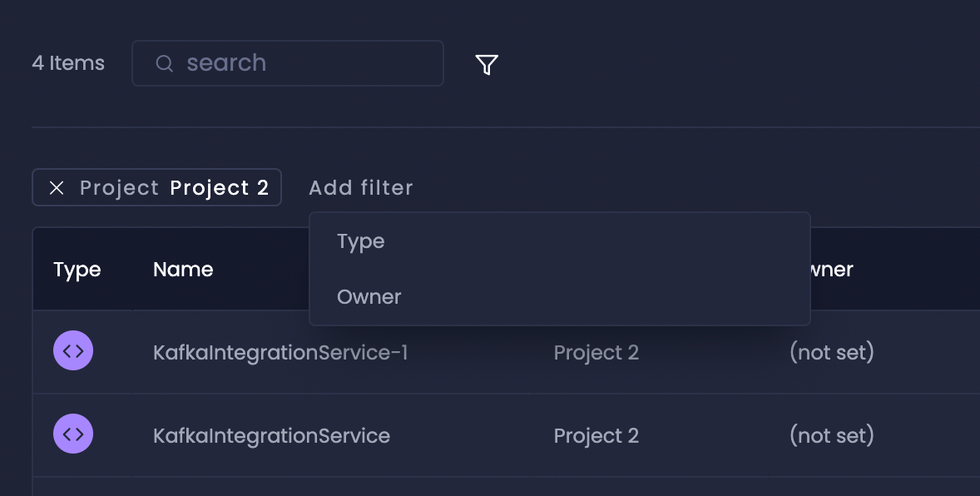
Task: Click (not set) owner for KafkaIntegrationService
Action: tap(832, 435)
